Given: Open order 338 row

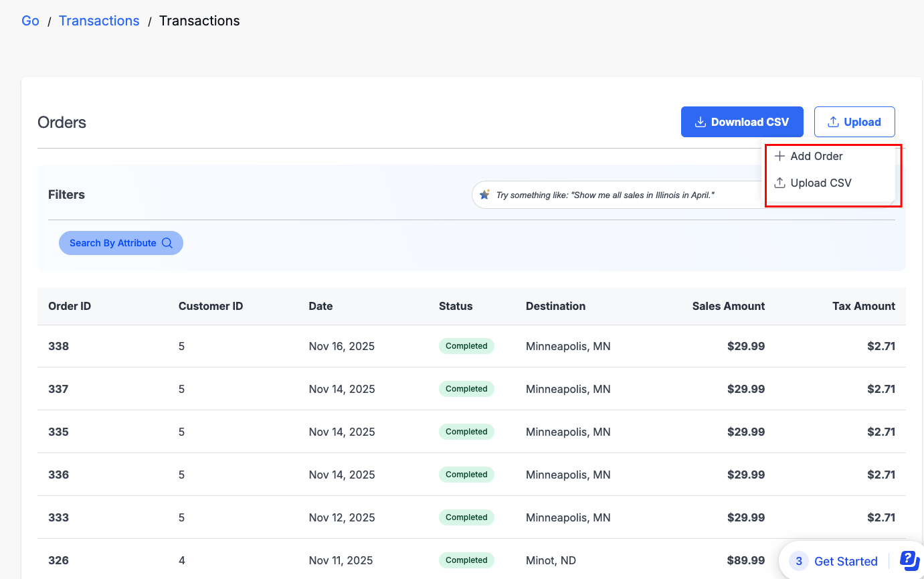Looking at the screenshot, I should point(58,346).
